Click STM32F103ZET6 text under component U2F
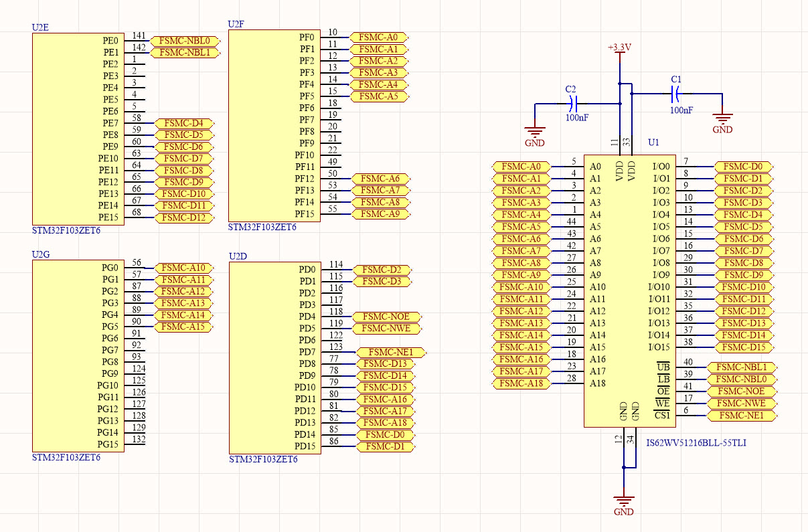808x532 pixels. coord(262,228)
